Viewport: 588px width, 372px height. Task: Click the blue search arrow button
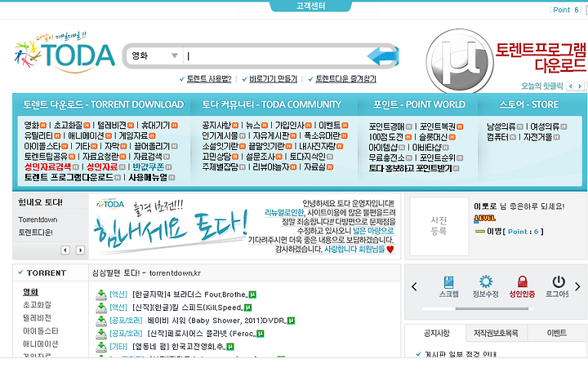[x=382, y=56]
